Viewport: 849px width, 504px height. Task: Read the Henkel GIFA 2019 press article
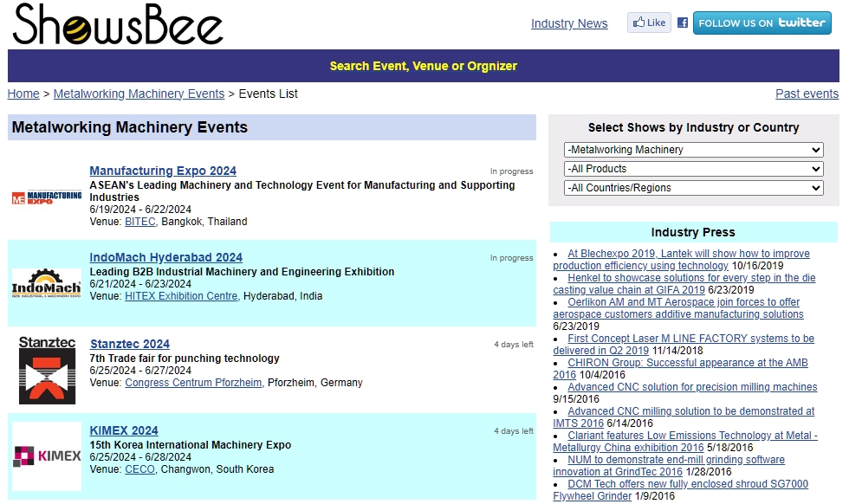click(684, 284)
